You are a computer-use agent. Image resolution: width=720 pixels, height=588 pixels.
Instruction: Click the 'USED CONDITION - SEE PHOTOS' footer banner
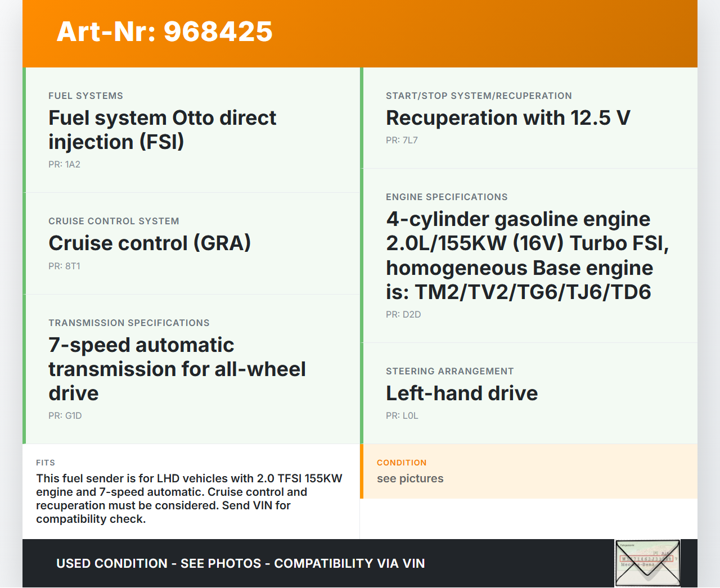[240, 563]
